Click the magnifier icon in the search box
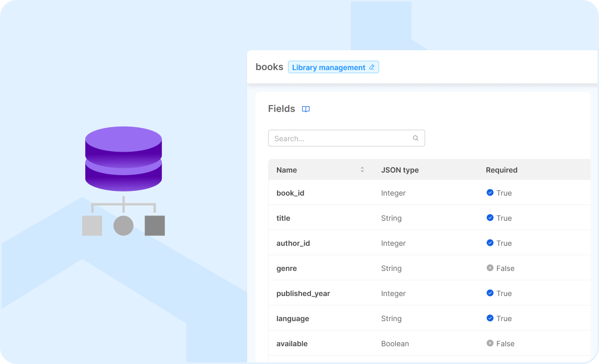 415,138
